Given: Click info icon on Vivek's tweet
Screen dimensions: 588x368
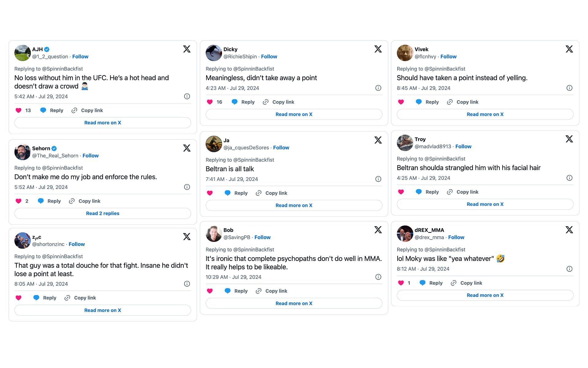Looking at the screenshot, I should coord(569,88).
